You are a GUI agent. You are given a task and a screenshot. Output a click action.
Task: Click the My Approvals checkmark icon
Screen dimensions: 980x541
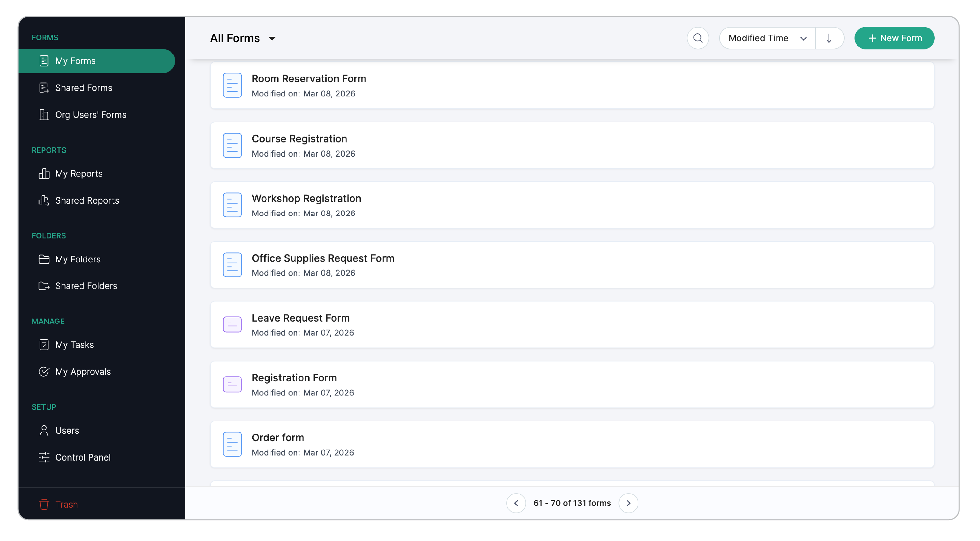pyautogui.click(x=44, y=371)
